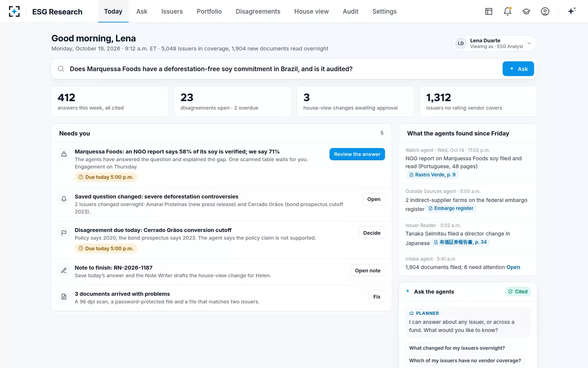This screenshot has height=368, width=588.
Task: Go to the Portfolio tab
Action: (x=209, y=11)
